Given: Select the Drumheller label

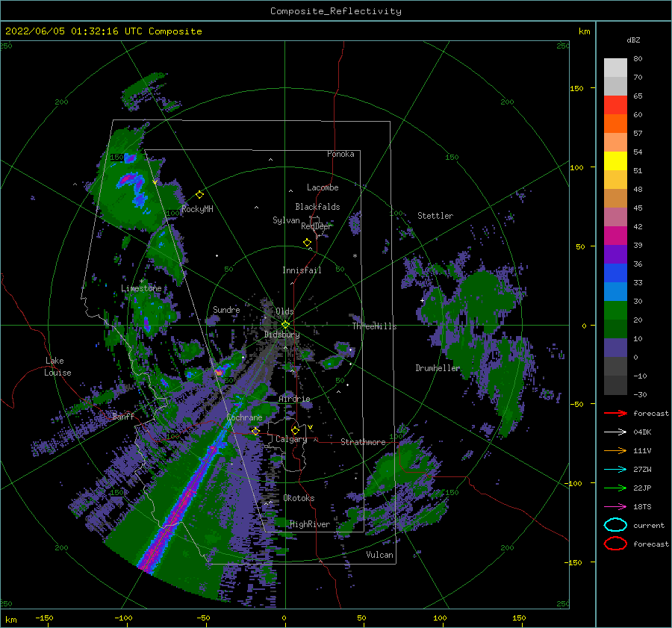Looking at the screenshot, I should (x=438, y=368).
